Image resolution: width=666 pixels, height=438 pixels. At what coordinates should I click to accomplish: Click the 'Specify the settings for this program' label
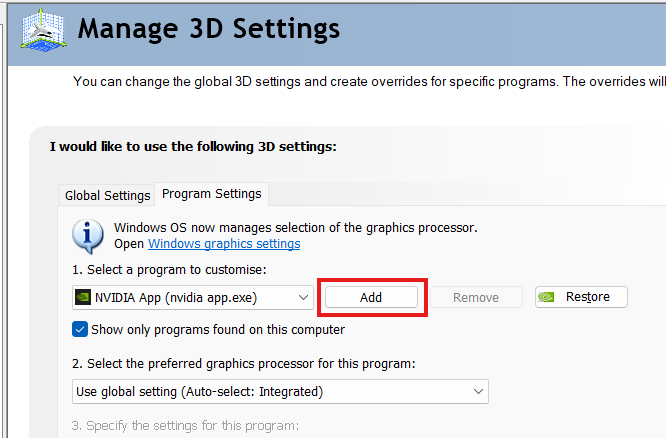tap(185, 426)
